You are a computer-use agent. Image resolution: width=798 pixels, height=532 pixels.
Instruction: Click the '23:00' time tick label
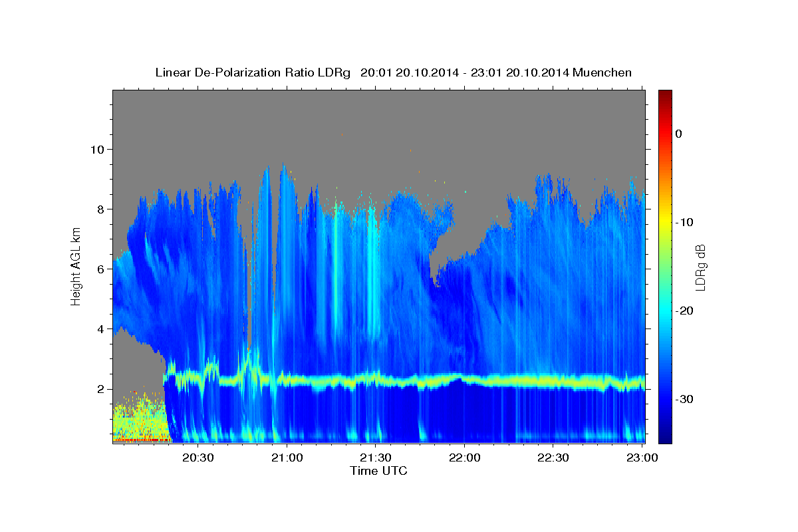click(642, 458)
